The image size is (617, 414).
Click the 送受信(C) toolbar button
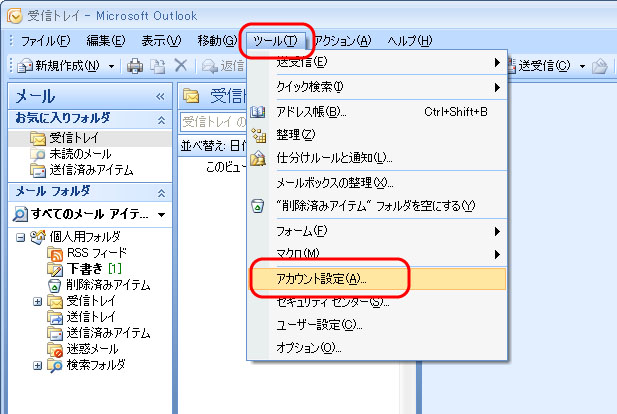(539, 66)
